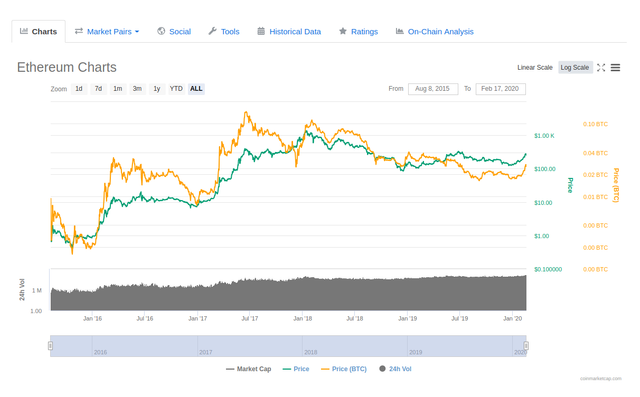640x397 pixels.
Task: Select Linear Scale for the chart
Action: (x=535, y=67)
